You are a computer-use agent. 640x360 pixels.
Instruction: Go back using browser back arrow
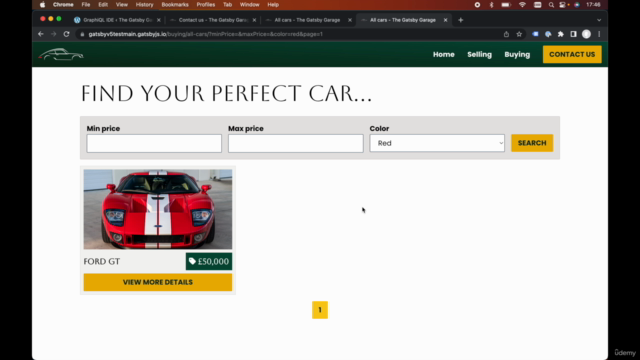coord(41,34)
